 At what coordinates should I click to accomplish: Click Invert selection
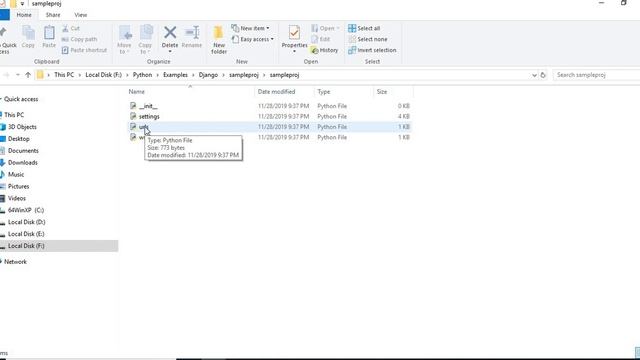[372, 50]
